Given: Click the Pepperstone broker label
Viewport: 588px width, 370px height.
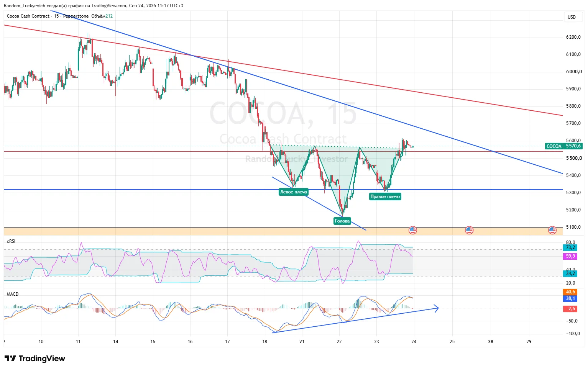Looking at the screenshot, I should [76, 16].
